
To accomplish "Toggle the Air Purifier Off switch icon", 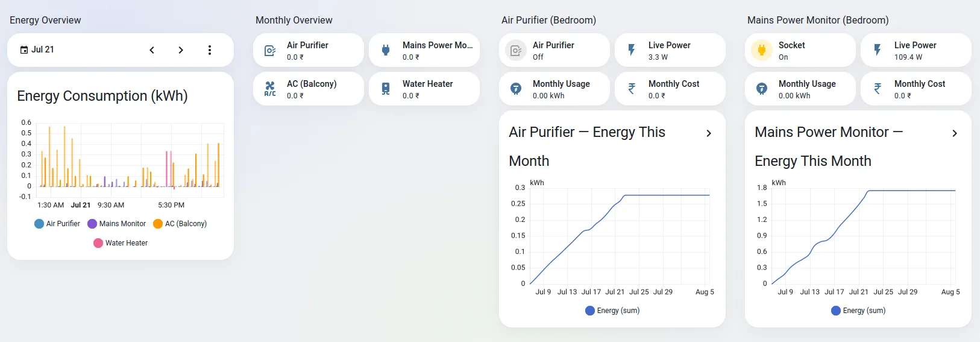I will point(516,51).
